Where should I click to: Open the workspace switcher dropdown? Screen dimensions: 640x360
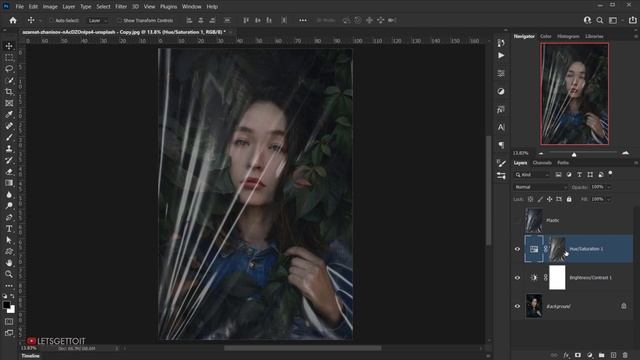tap(615, 20)
